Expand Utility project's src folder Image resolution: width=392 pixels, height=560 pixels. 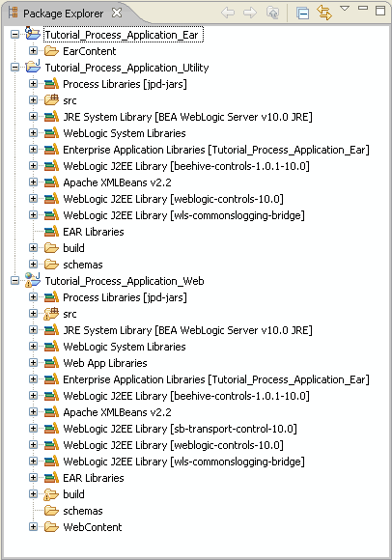coord(33,100)
